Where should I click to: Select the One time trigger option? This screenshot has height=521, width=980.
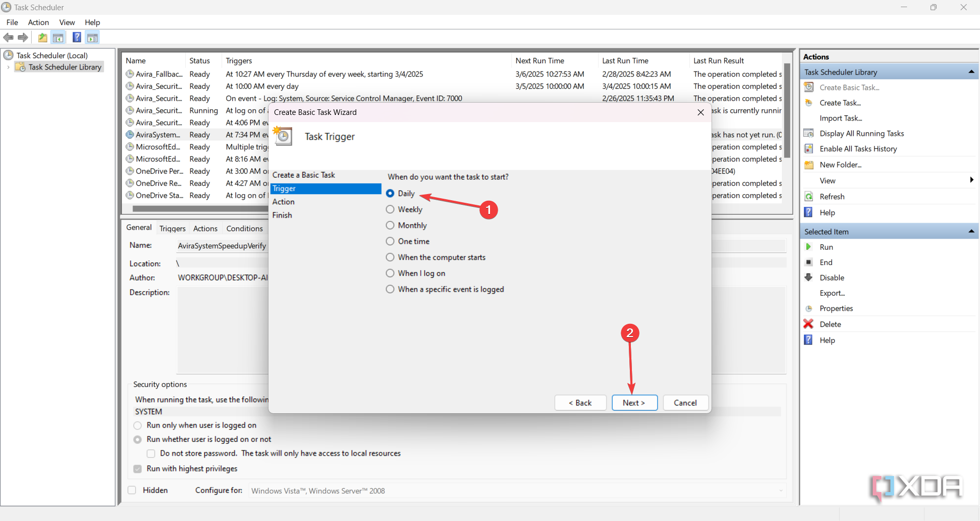[x=390, y=241]
